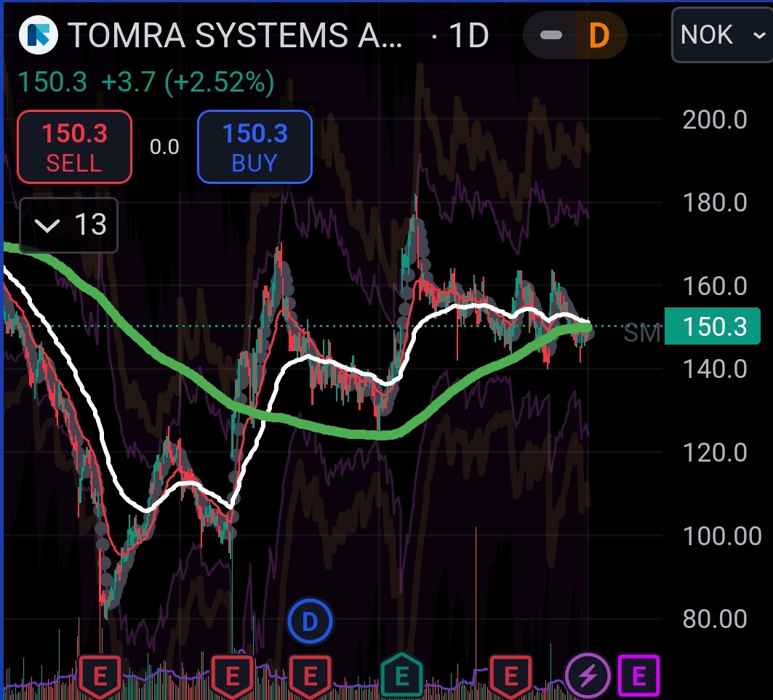Screen dimensions: 773x700
Task: Tap the magenta square E upcoming earnings marker
Action: coord(639,676)
